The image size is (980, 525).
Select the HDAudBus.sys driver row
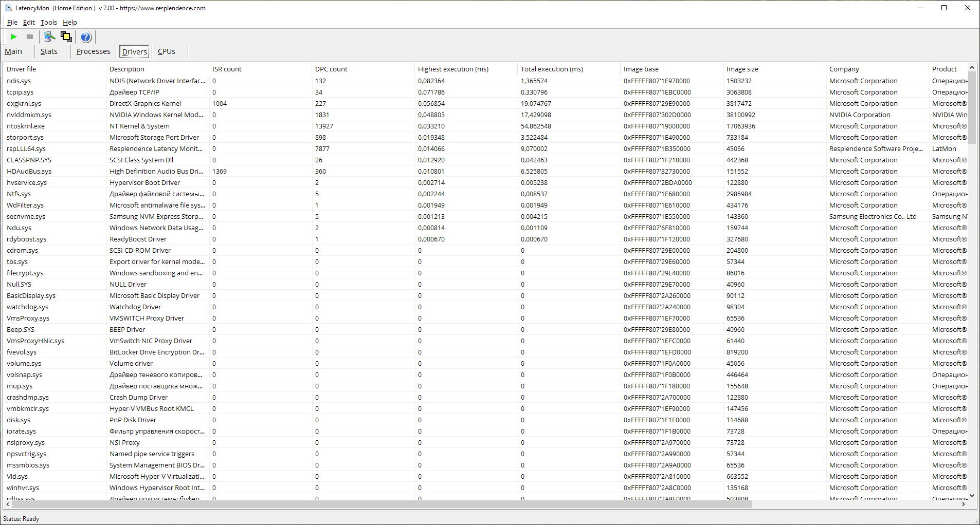485,171
